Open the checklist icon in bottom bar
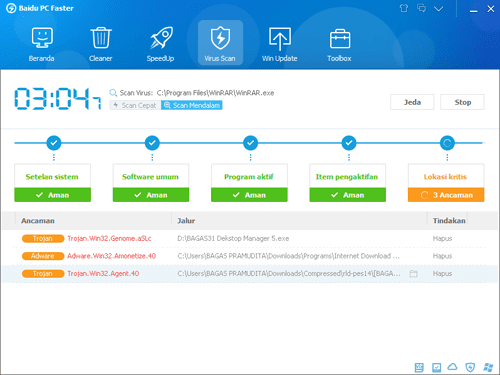 (x=436, y=367)
